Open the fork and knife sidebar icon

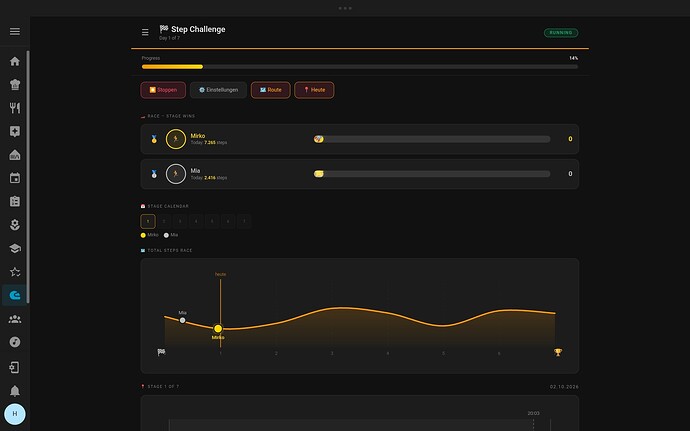[x=15, y=108]
